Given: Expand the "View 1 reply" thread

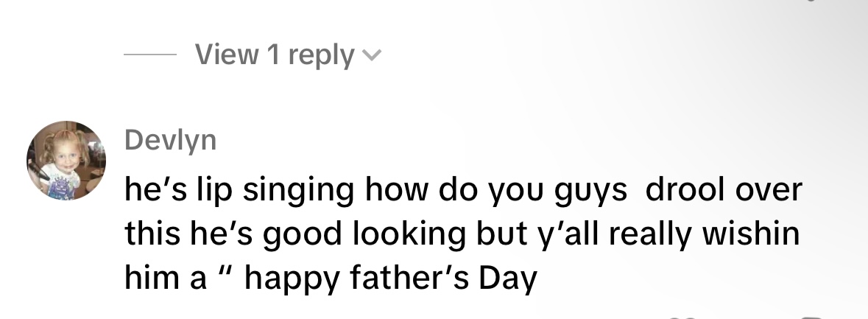Looking at the screenshot, I should 275,55.
